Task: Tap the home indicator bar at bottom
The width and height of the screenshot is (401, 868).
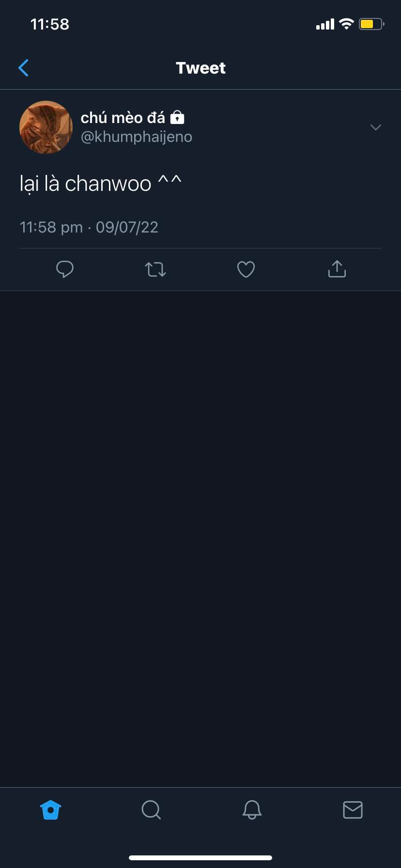Action: (200, 858)
